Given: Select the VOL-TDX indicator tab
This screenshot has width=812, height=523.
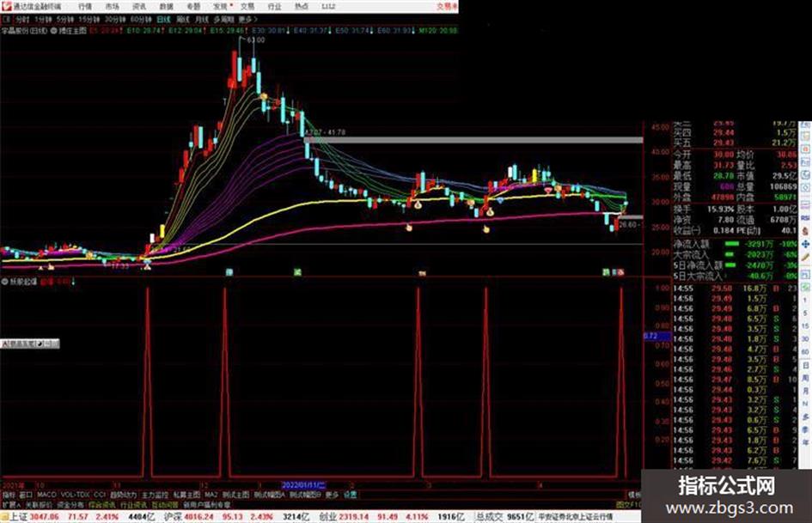Looking at the screenshot, I should 75,495.
